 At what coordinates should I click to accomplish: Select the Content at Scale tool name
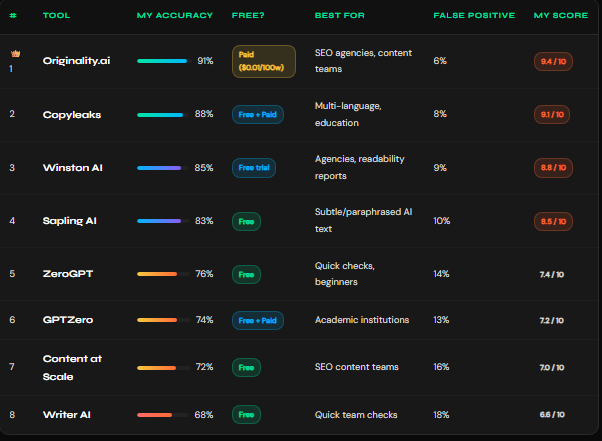click(x=72, y=367)
